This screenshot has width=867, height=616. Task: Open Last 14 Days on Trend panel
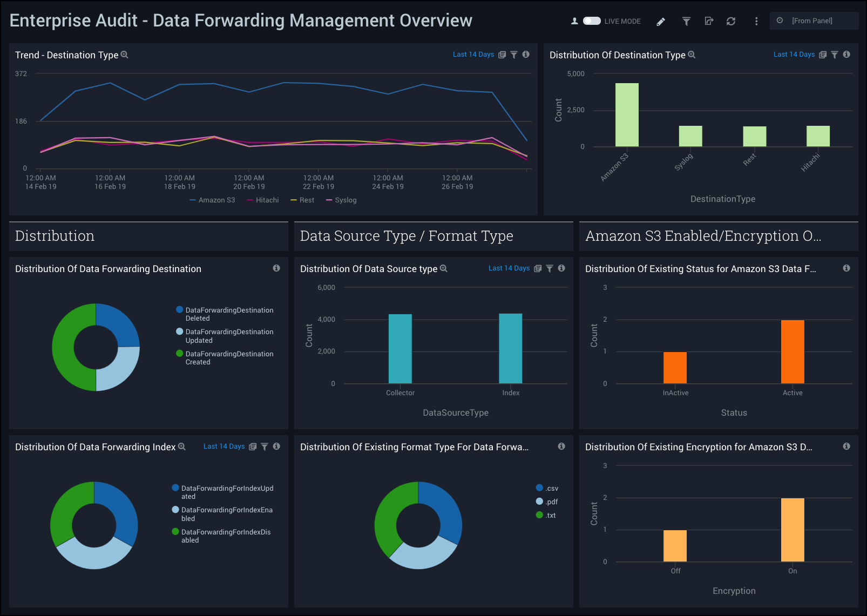point(473,55)
